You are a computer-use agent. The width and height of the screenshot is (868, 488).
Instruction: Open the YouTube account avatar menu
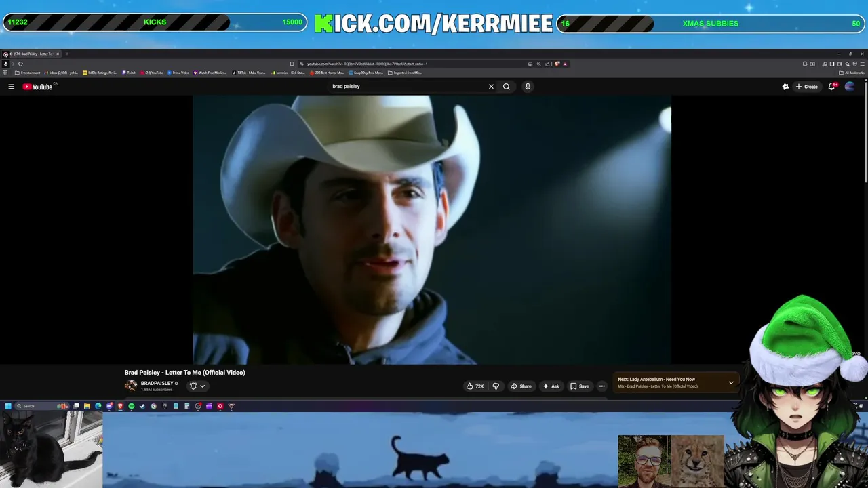point(850,87)
